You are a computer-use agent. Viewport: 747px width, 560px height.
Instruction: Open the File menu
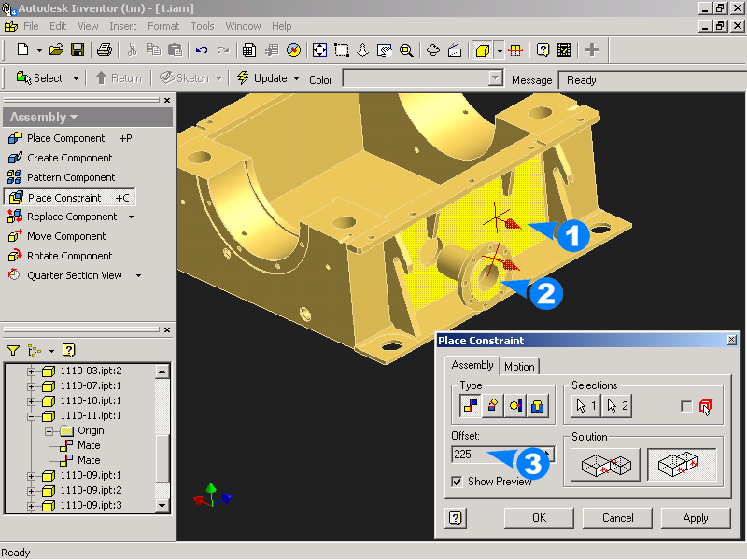tap(31, 26)
